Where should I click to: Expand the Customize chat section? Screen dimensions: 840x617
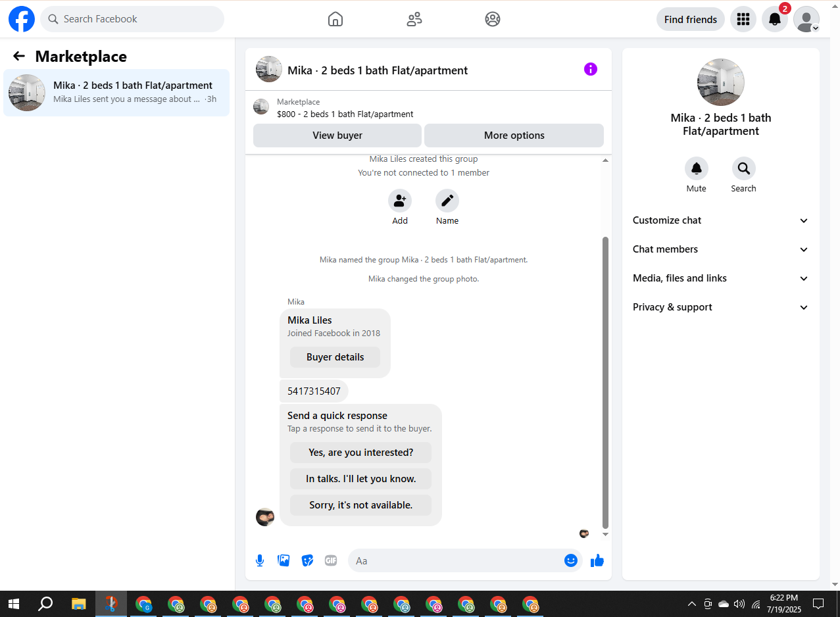coord(721,220)
